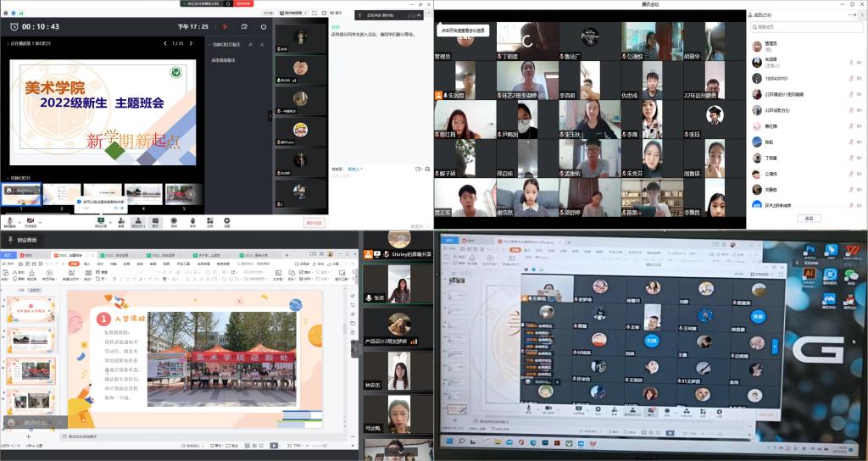This screenshot has height=461, width=868.
Task: Click the 搜索成员 search box in the member list
Action: click(805, 27)
